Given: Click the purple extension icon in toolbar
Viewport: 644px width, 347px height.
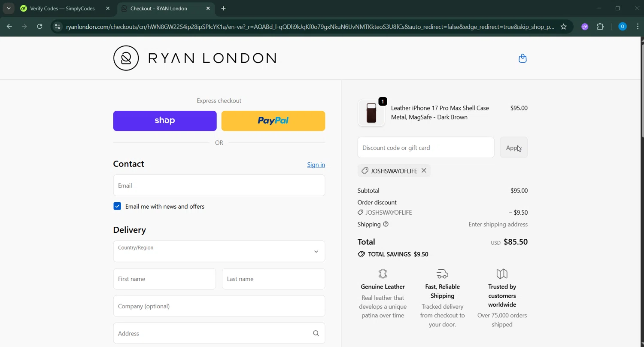Looking at the screenshot, I should coord(585,27).
